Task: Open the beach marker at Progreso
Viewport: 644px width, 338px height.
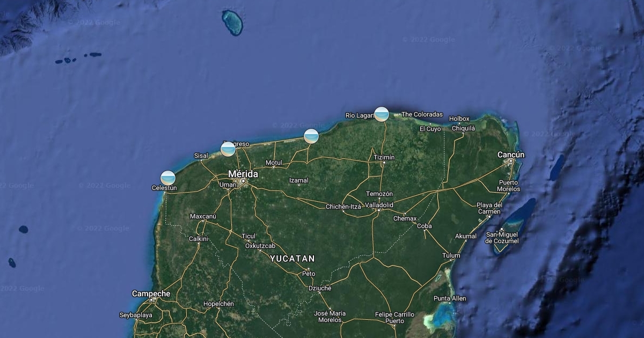Action: coord(228,149)
